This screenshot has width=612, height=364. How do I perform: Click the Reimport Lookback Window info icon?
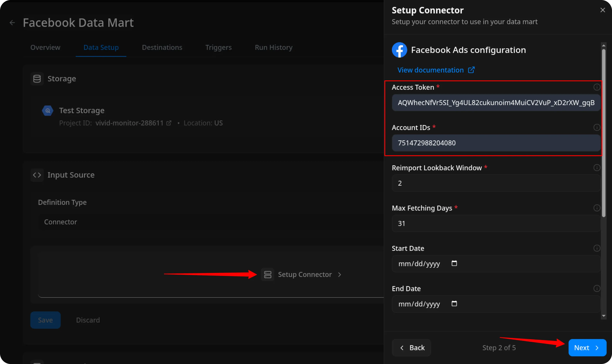(x=597, y=167)
